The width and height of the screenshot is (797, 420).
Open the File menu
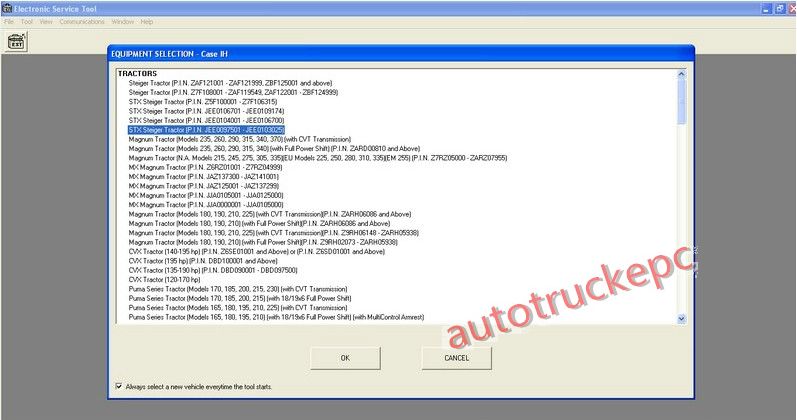(9, 22)
